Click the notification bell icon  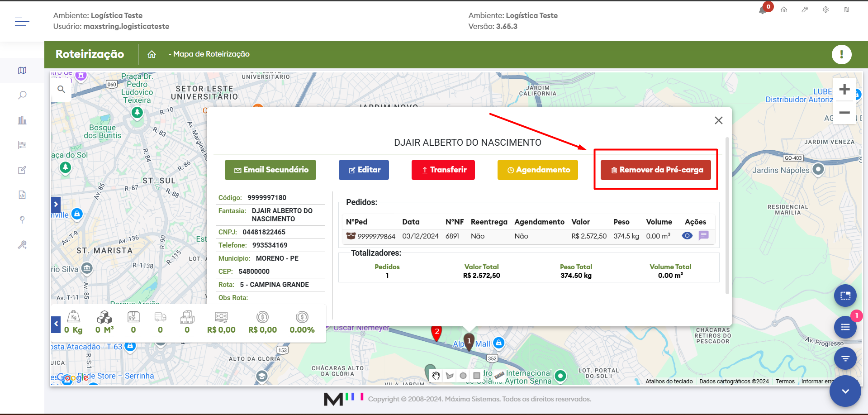pos(763,10)
